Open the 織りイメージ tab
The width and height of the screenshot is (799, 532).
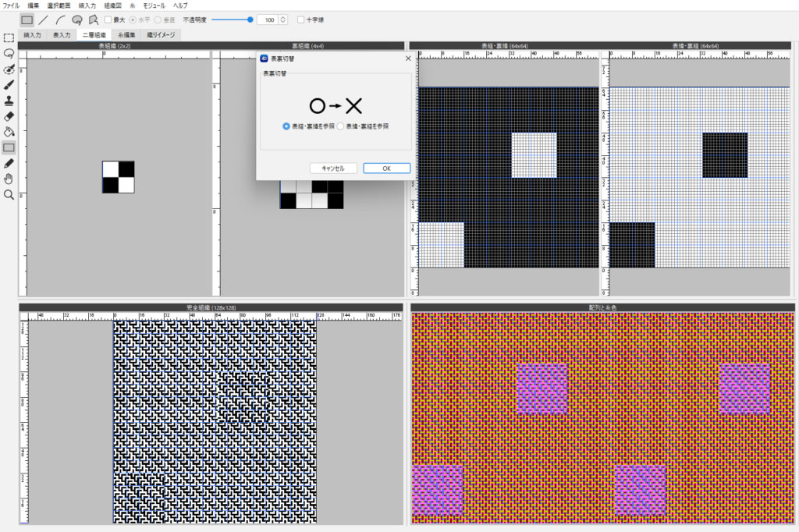coord(161,35)
